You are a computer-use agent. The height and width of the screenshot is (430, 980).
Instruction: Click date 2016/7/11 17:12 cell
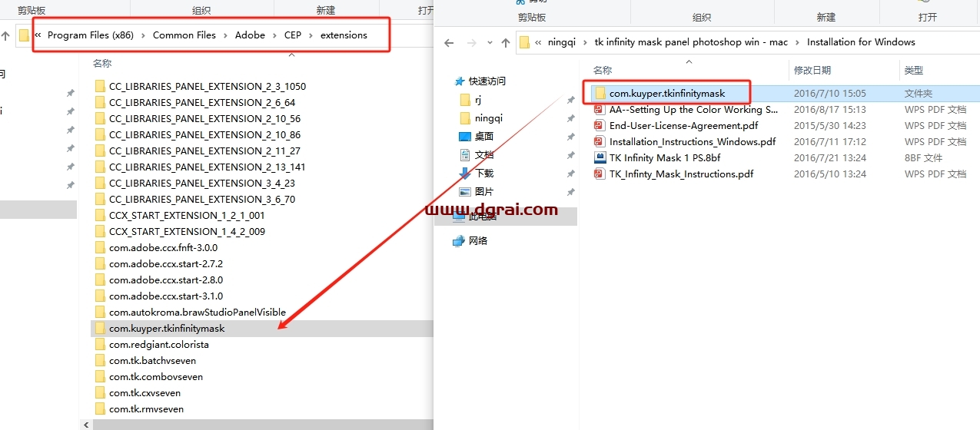tap(830, 142)
